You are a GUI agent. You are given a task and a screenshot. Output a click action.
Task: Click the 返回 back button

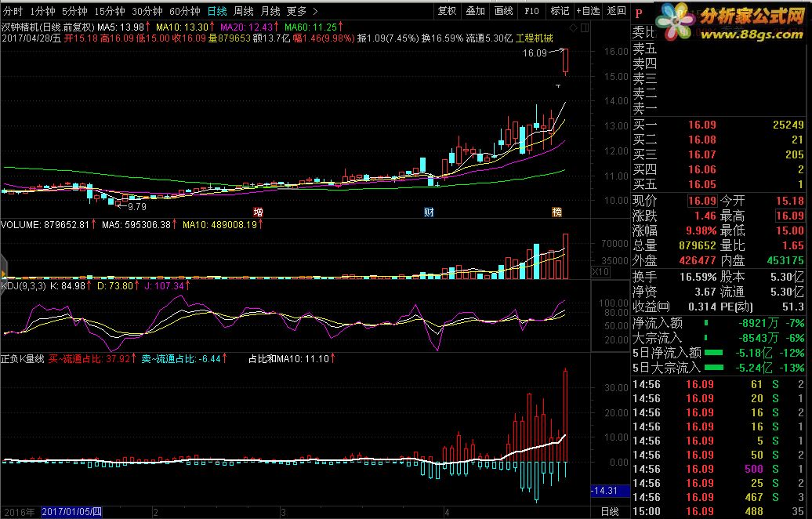[x=616, y=11]
